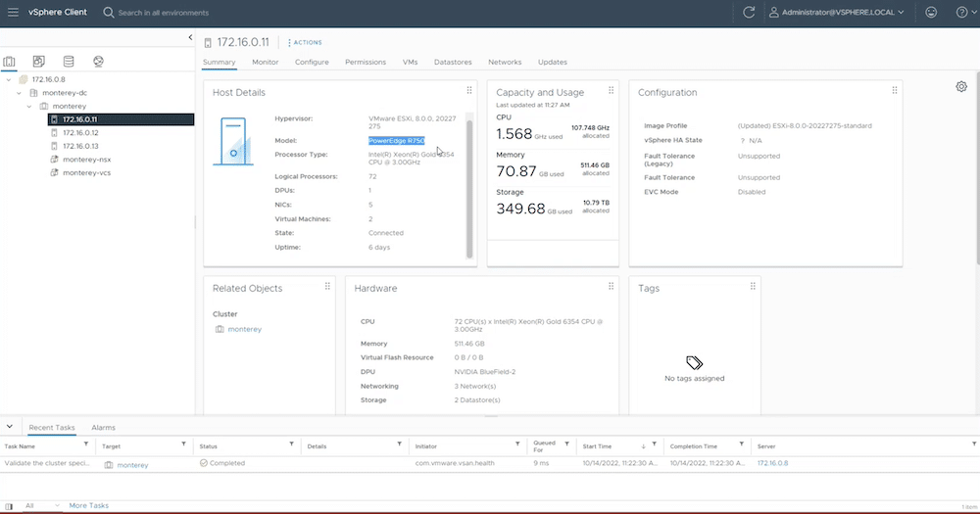Select host 172.16.0.11 in the tree

click(121, 119)
